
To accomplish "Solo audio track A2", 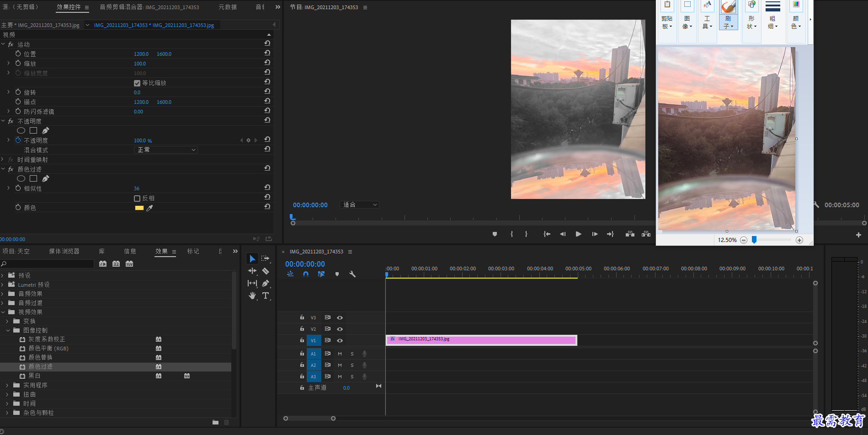I will tap(352, 365).
